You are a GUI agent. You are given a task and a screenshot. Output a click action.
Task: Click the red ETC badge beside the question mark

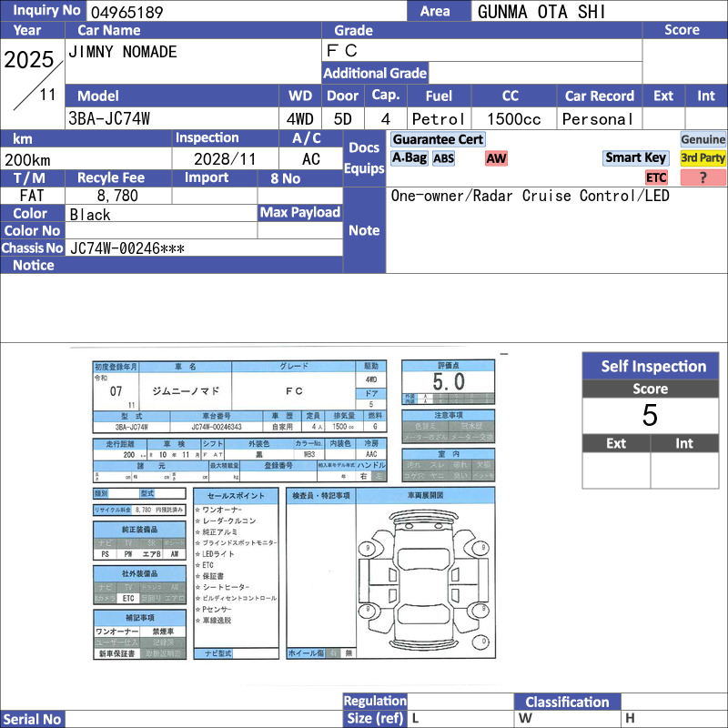[x=656, y=177]
